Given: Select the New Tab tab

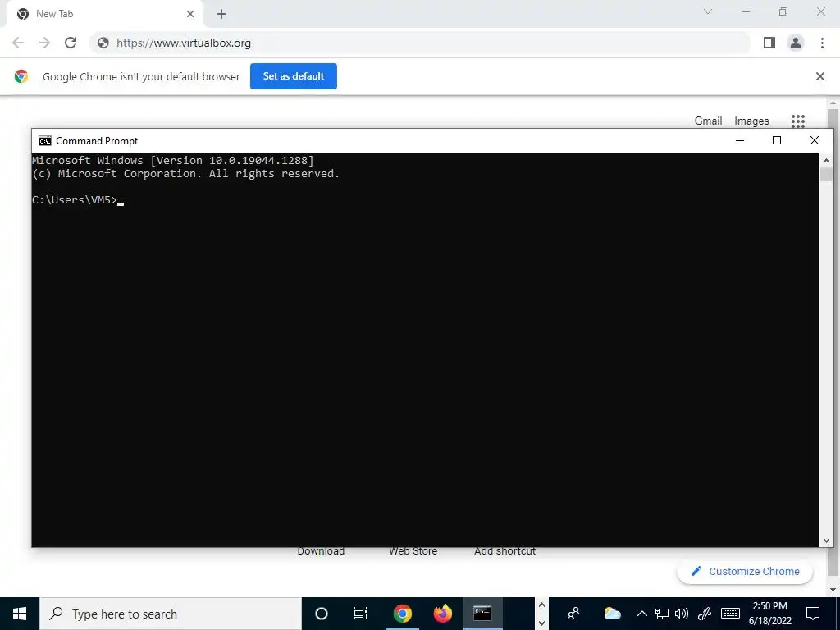Looking at the screenshot, I should pos(104,14).
